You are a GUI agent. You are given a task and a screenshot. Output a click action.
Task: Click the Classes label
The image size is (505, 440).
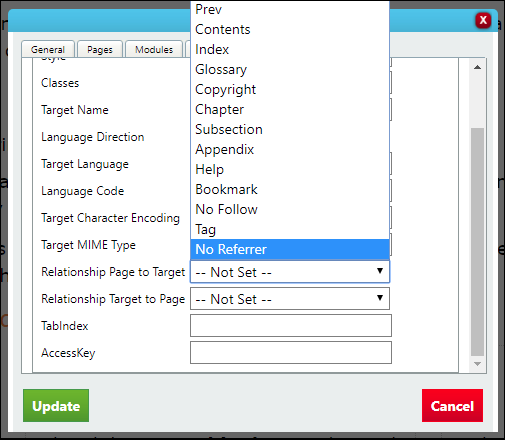[60, 83]
